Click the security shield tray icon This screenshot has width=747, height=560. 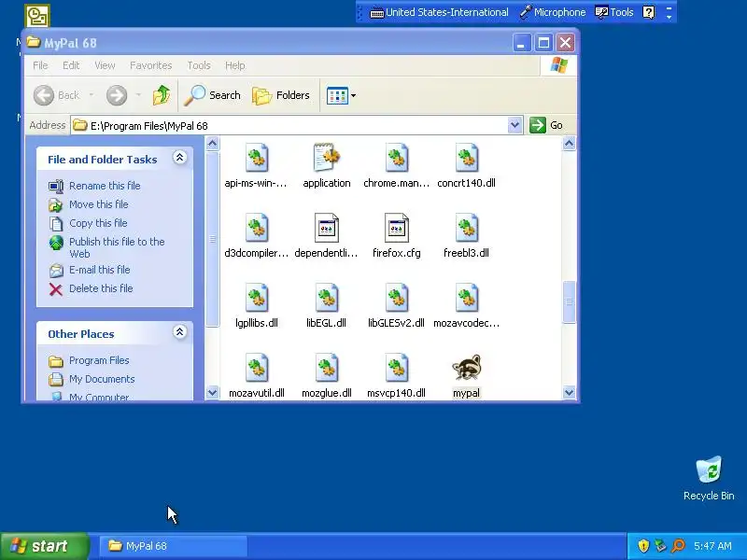[643, 546]
